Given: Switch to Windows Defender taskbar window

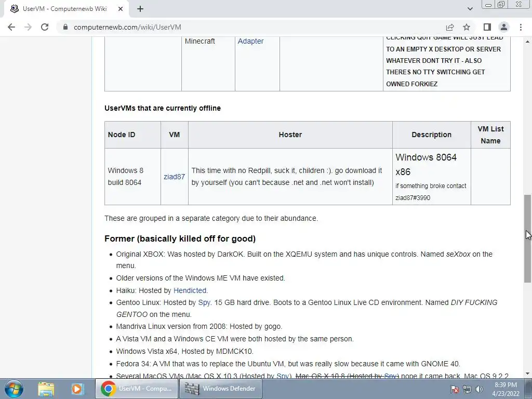Looking at the screenshot, I should point(220,389).
